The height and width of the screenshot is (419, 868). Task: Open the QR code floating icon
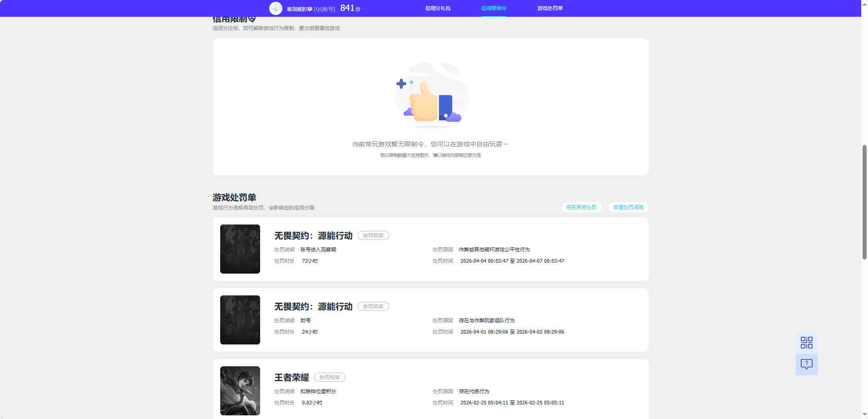coord(806,343)
